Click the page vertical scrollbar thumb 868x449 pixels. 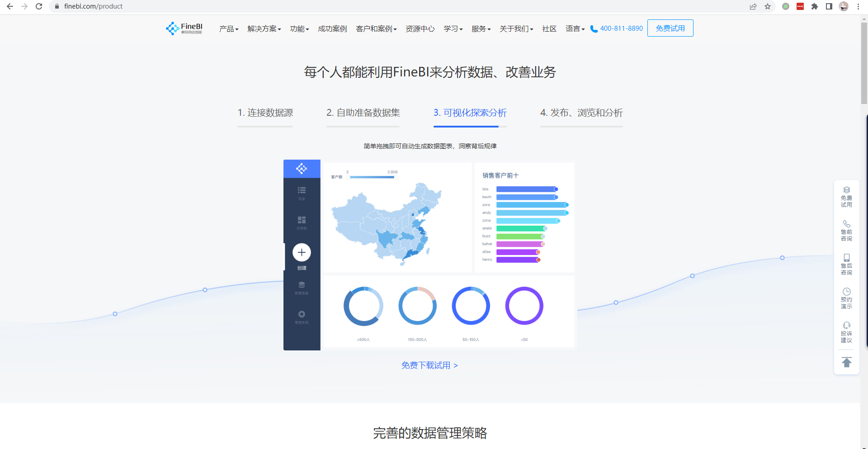(x=864, y=63)
